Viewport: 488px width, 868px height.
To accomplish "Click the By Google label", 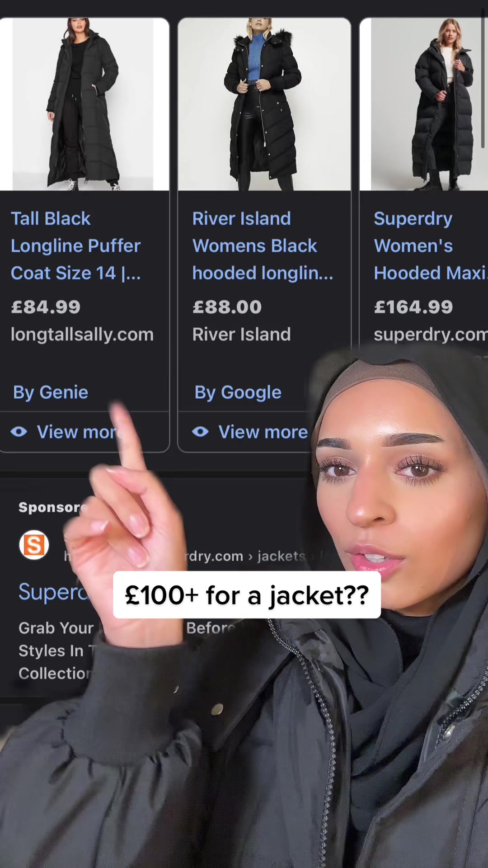I will tap(238, 392).
